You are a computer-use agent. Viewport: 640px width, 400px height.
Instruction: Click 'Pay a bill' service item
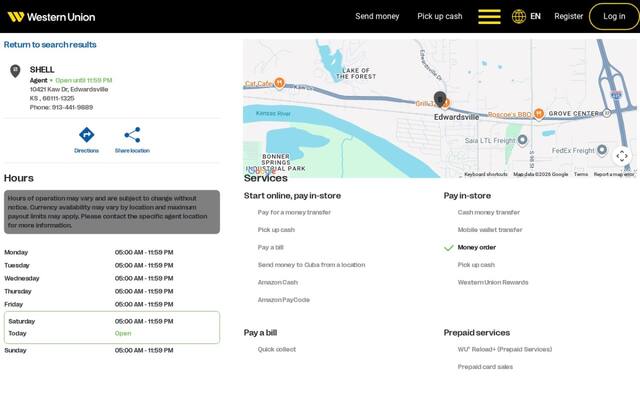(271, 247)
